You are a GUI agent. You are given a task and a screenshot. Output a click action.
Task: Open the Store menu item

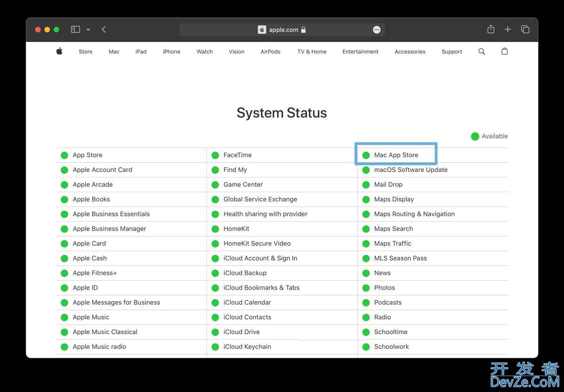(86, 52)
